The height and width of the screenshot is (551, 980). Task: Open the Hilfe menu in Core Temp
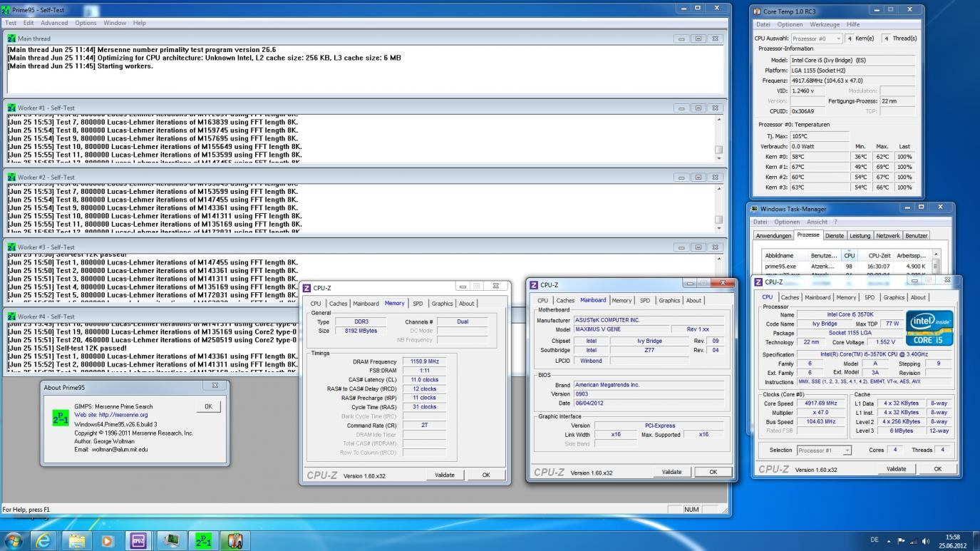[x=853, y=24]
